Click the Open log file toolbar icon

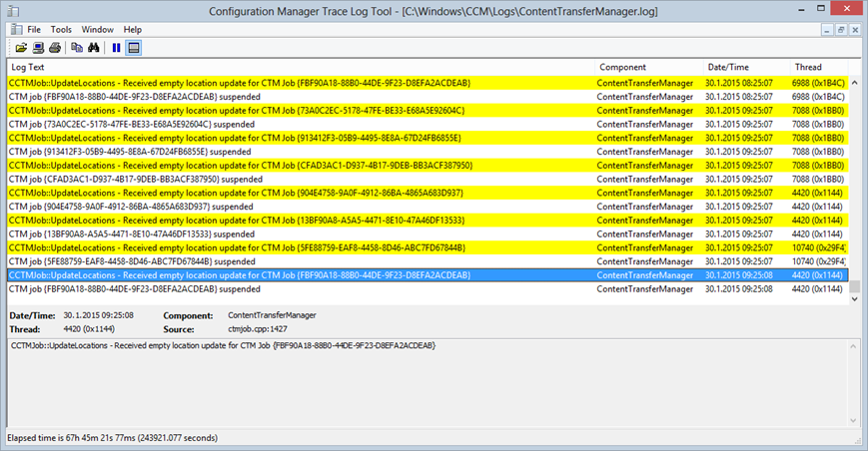pyautogui.click(x=21, y=48)
